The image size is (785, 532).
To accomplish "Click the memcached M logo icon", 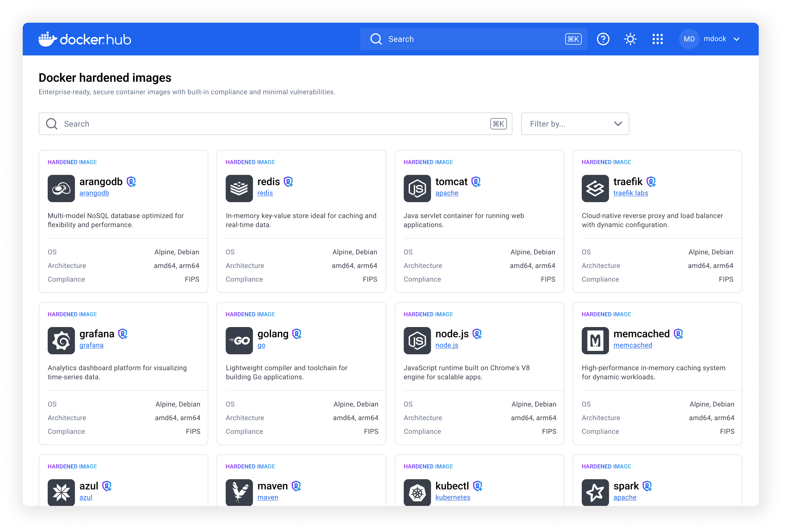I will 595,340.
